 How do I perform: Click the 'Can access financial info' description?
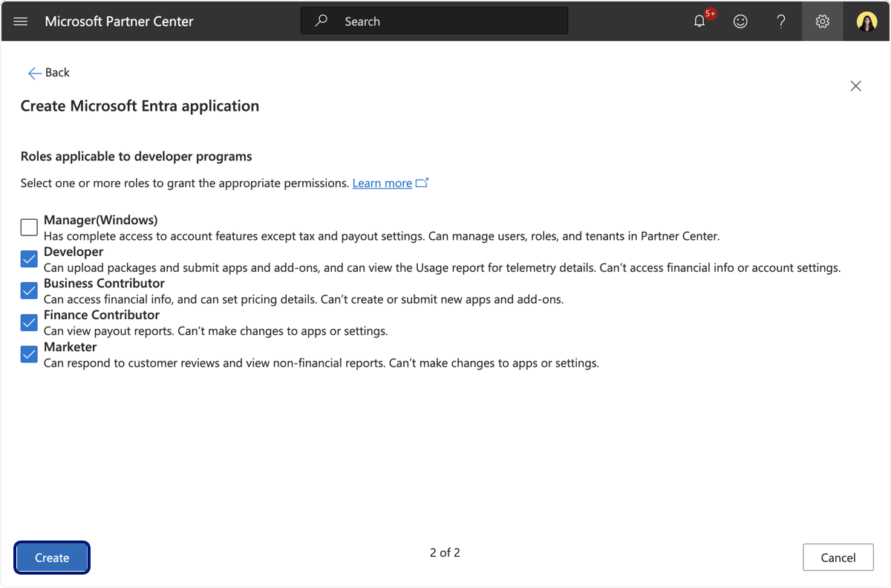click(x=304, y=300)
